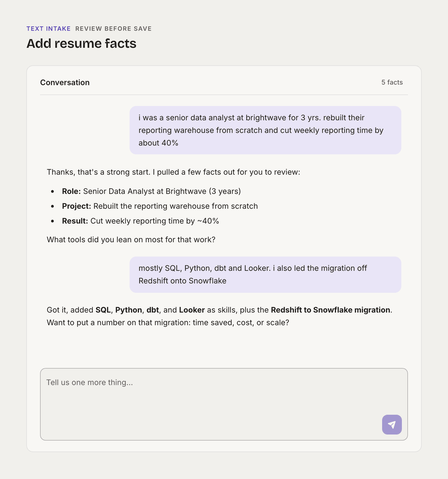
Task: Focus the 'Tell us one more thing' input
Action: [x=224, y=404]
